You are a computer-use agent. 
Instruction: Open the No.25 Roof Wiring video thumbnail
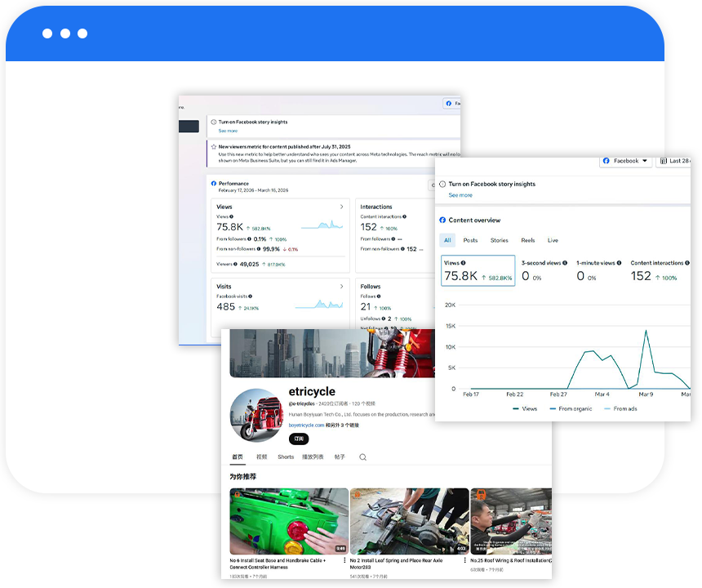coord(511,521)
